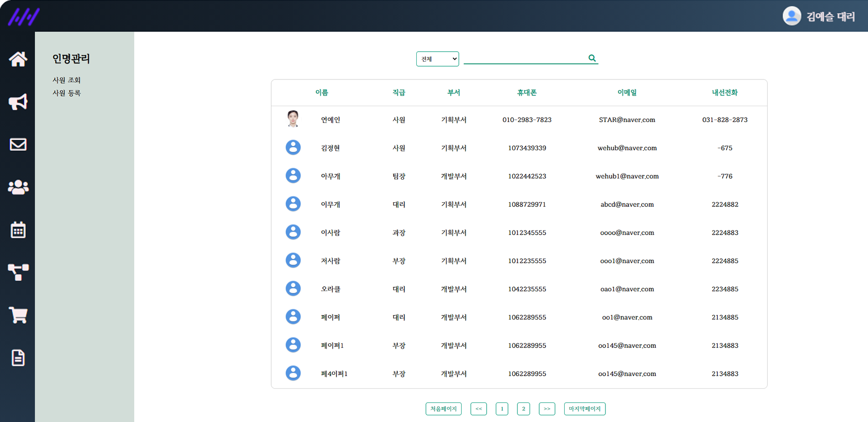This screenshot has height=422, width=868.
Task: Open the 전체 search filter dropdown
Action: 438,59
